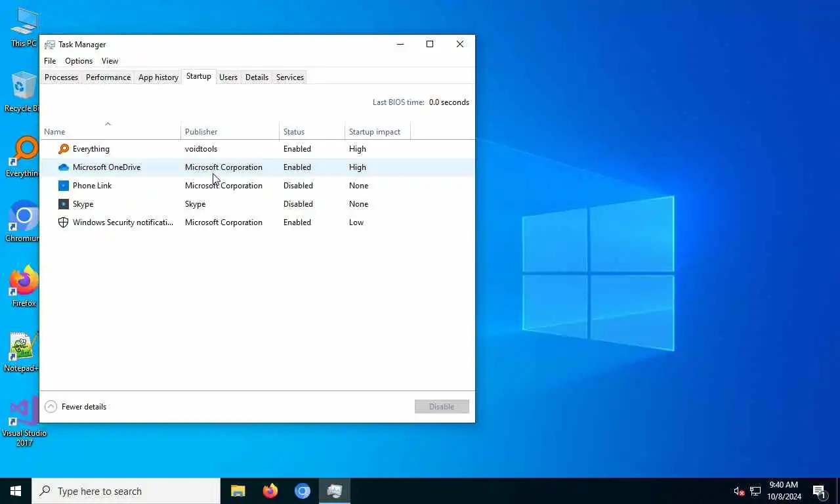The width and height of the screenshot is (840, 504).
Task: Minimize the Task Manager window
Action: (x=400, y=44)
